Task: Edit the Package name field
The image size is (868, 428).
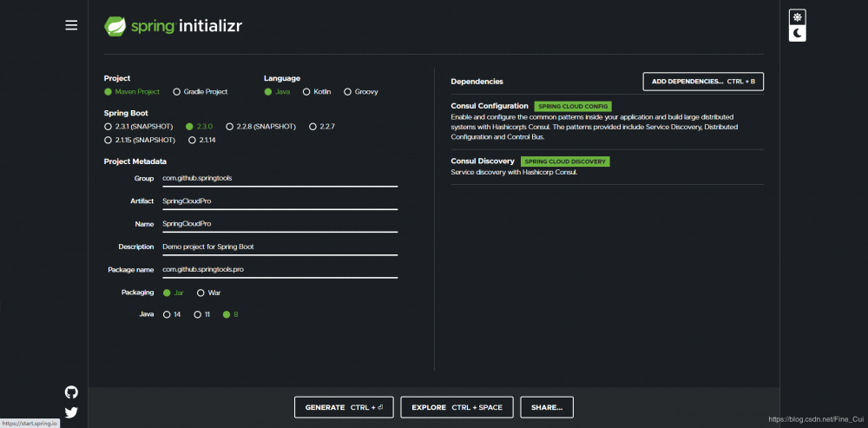Action: tap(279, 270)
